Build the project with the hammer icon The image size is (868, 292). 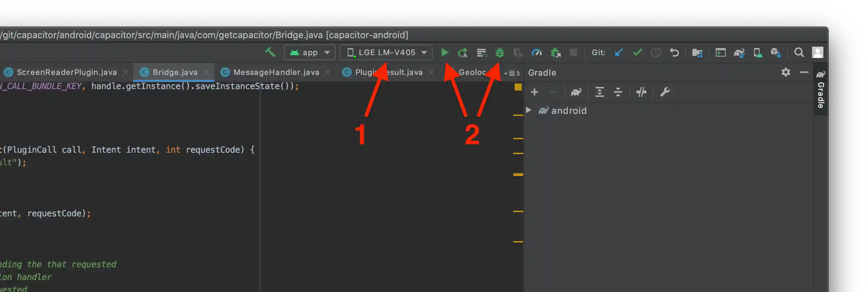(270, 53)
